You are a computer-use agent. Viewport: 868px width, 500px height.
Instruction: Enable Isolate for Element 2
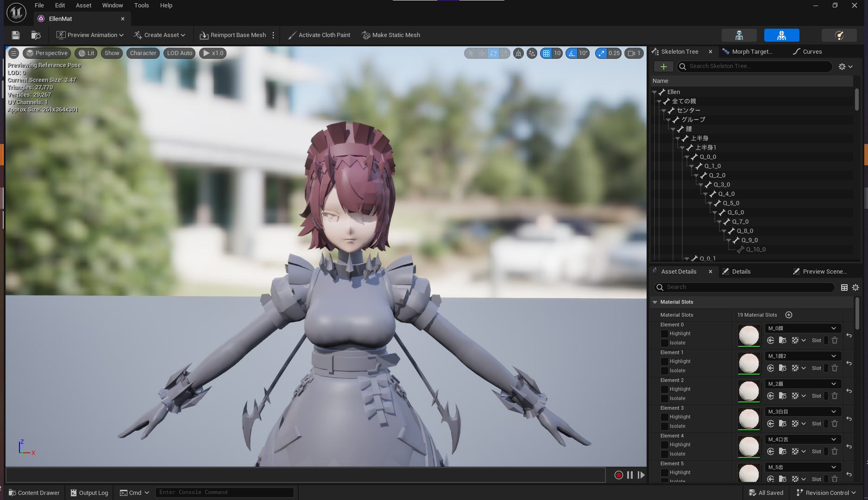pos(665,399)
